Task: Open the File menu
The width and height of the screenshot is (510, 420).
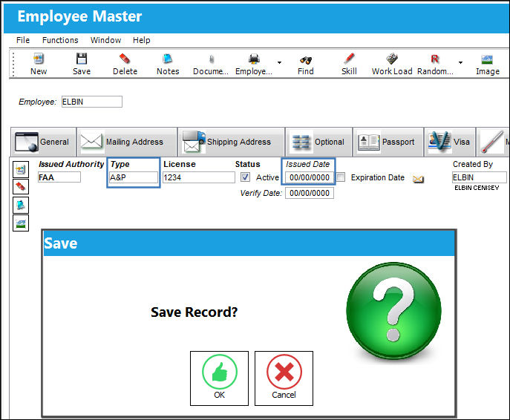Action: (x=23, y=40)
